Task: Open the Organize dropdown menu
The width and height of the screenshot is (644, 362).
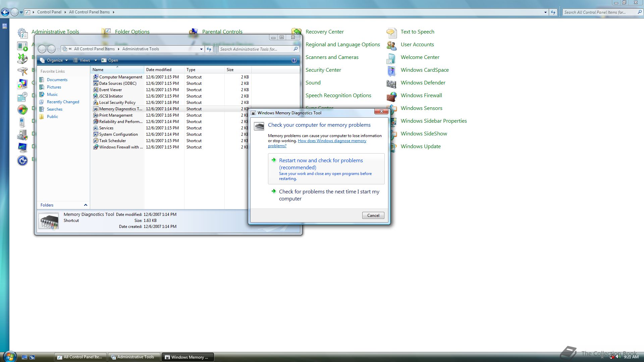Action: point(54,60)
